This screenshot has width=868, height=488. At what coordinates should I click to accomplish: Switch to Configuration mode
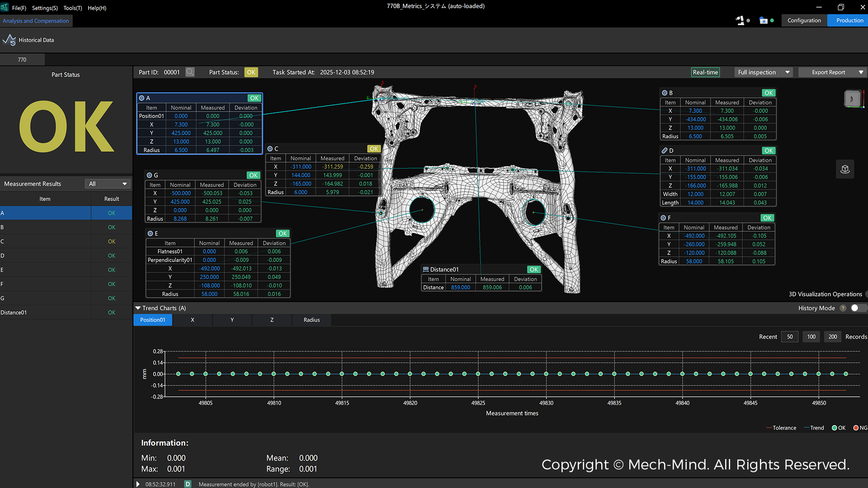click(804, 20)
